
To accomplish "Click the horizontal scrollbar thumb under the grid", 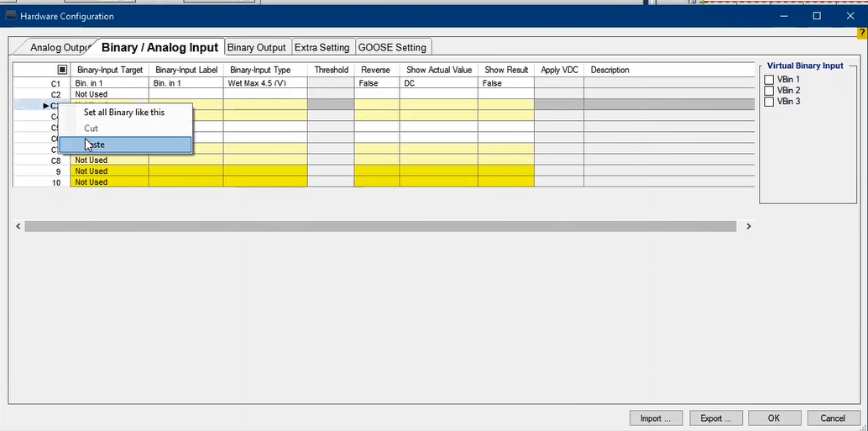I will (379, 226).
